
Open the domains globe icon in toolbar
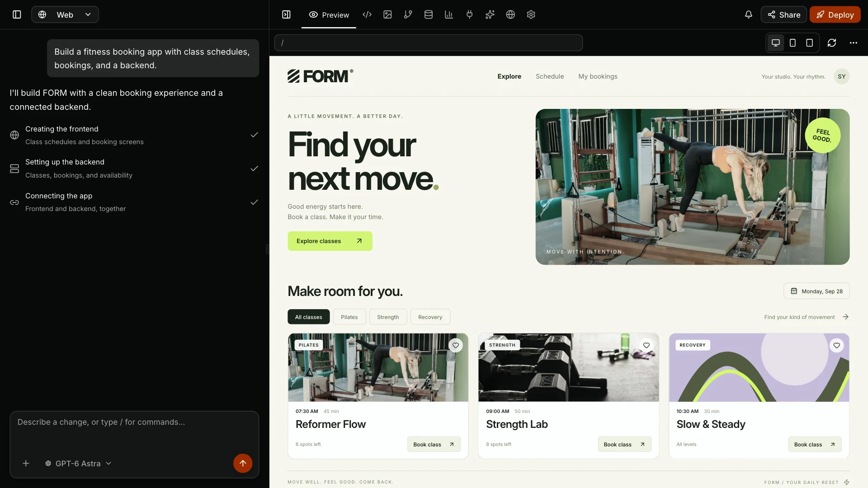tap(510, 14)
